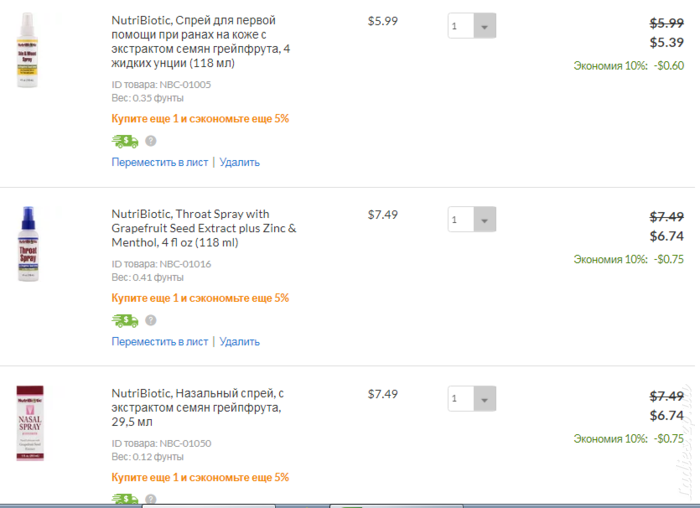This screenshot has width=700, height=508.
Task: Move wound spray to list via Переместить в лист
Action: click(x=160, y=162)
